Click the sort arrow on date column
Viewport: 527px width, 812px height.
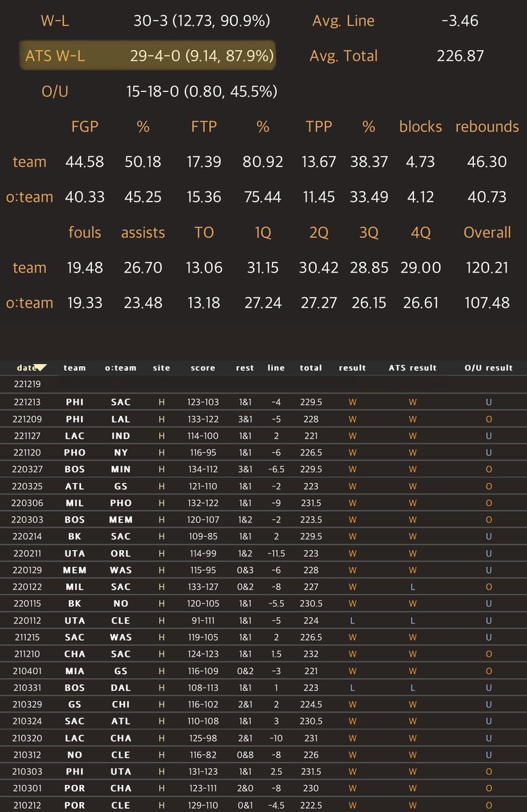[41, 367]
